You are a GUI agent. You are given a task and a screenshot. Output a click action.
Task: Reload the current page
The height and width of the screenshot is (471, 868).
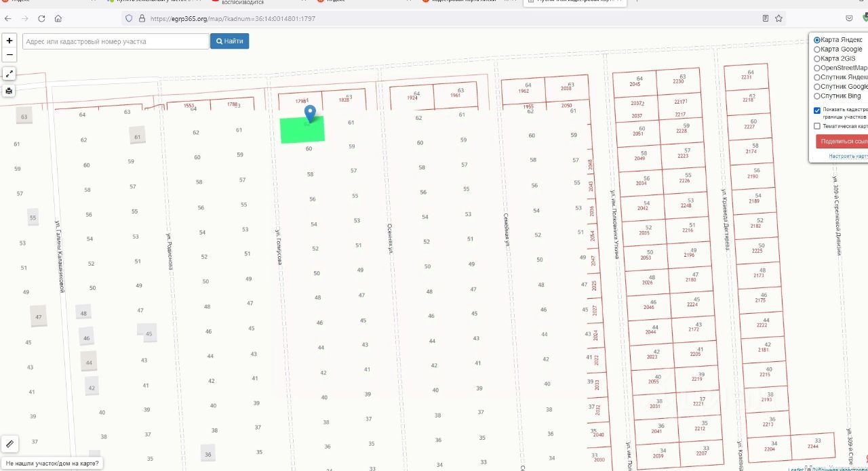click(41, 18)
